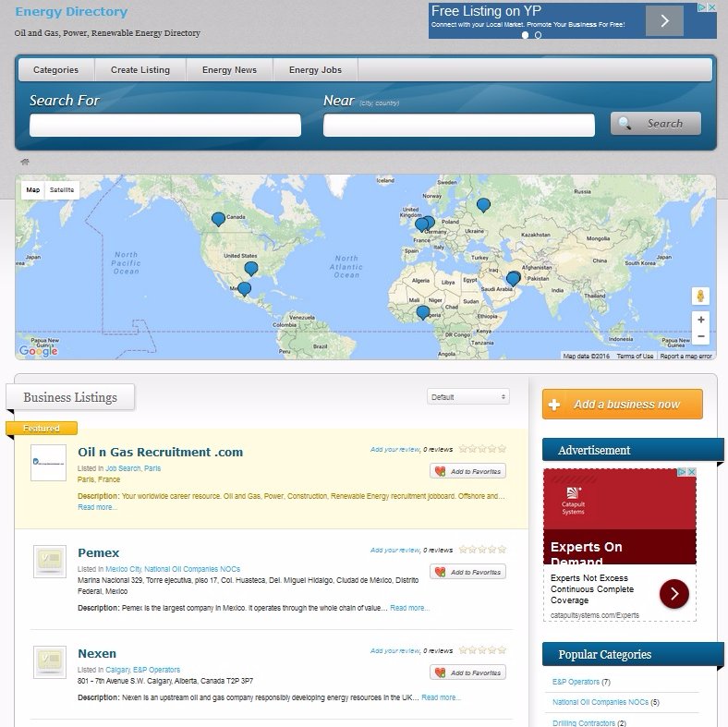Close the top YP banner ad
The width and height of the screenshot is (728, 727).
click(x=711, y=7)
